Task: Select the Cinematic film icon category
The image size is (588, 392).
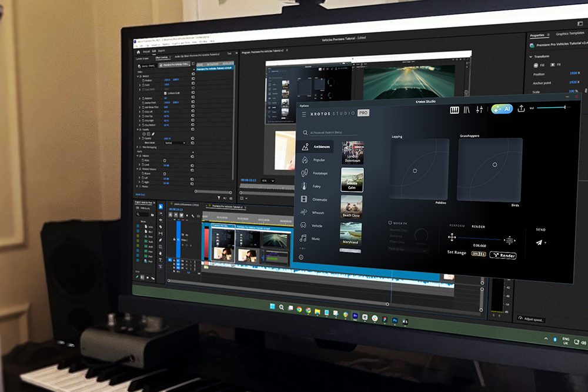Action: [x=304, y=200]
